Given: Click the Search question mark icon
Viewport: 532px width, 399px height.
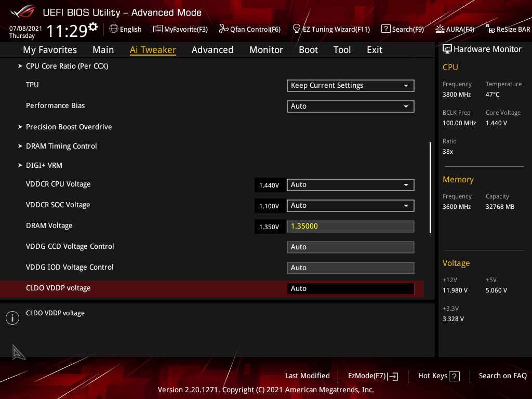Looking at the screenshot, I should tap(386, 29).
